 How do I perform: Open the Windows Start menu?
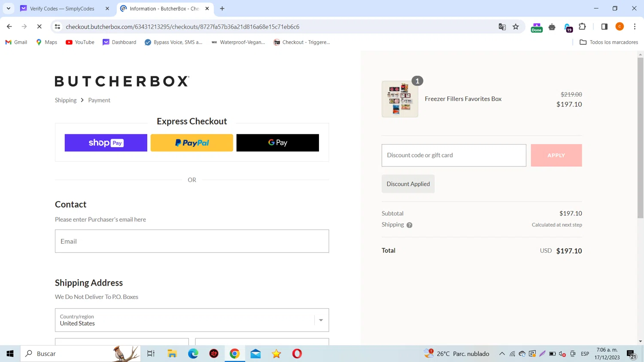(x=10, y=353)
